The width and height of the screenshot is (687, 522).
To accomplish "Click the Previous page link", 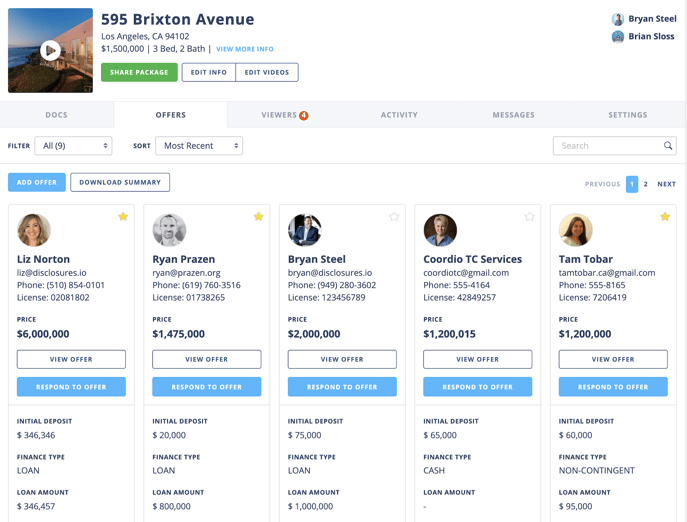I will 602,184.
